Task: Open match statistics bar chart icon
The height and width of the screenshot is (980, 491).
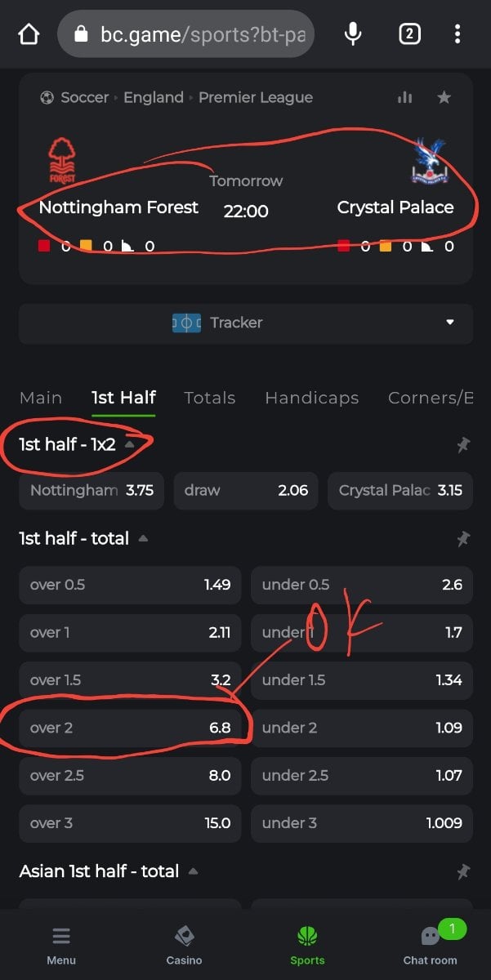Action: 404,97
